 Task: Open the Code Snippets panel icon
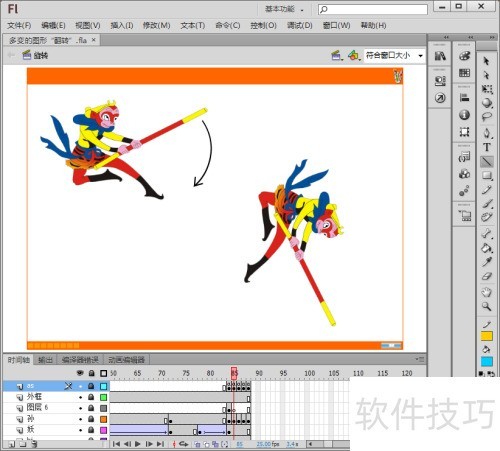coord(464,156)
